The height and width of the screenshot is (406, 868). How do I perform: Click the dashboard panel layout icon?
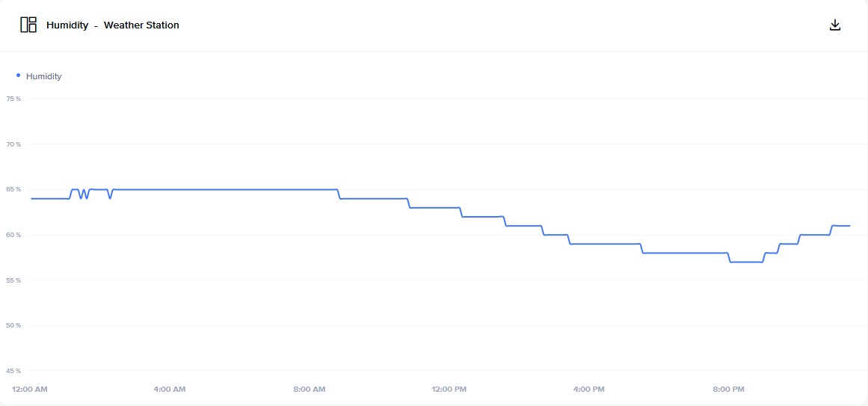28,25
